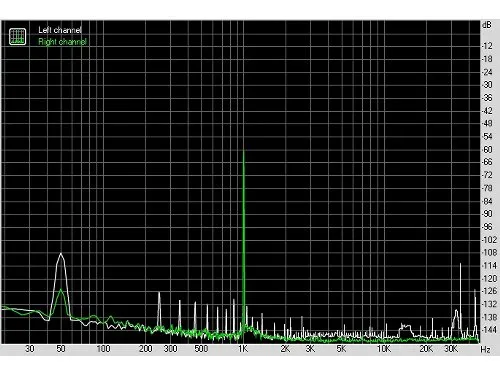Screen dimensions: 500x375
Task: Click the white 50 Hz hum peak top
Action: coord(61,254)
